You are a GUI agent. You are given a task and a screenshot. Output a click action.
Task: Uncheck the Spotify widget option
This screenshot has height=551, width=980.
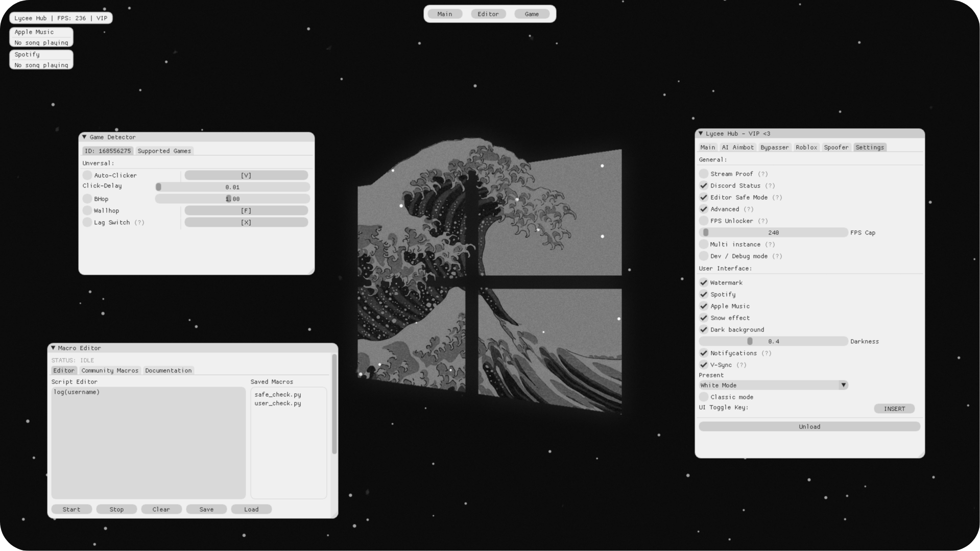(x=704, y=294)
